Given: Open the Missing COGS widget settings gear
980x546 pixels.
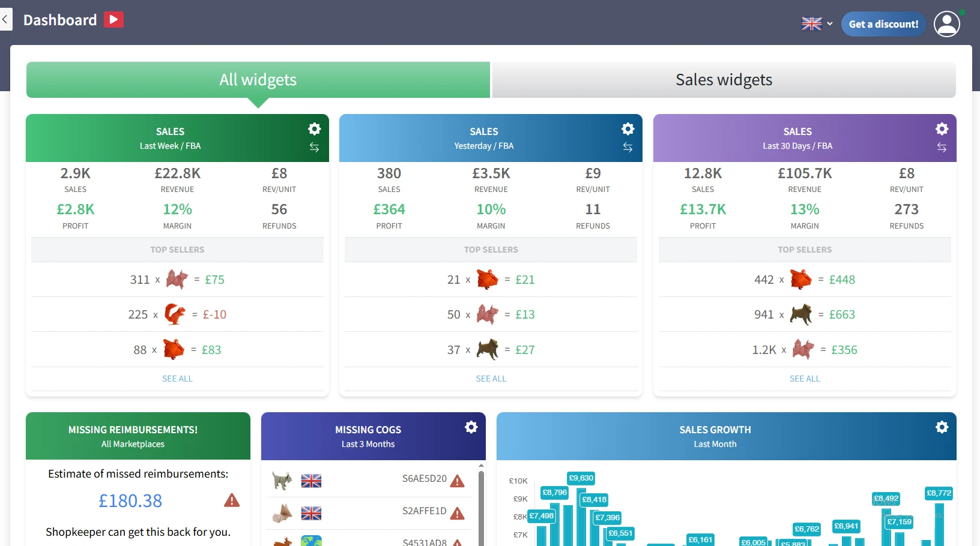Looking at the screenshot, I should [x=471, y=427].
